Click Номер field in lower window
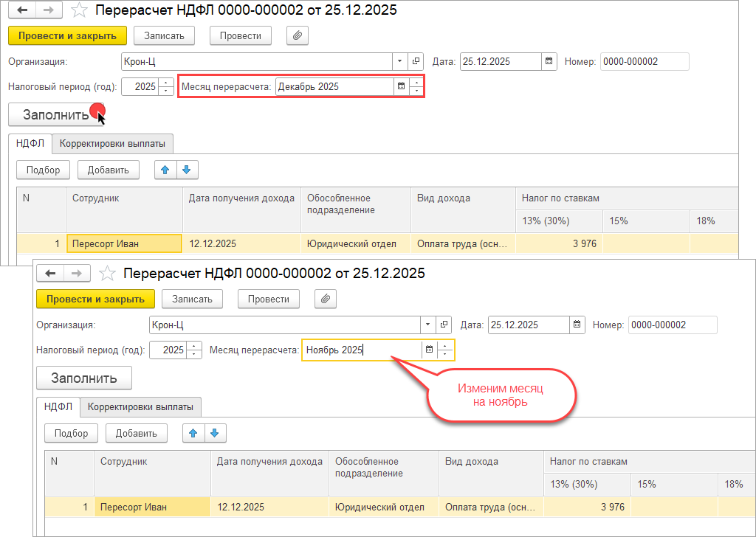 point(672,325)
